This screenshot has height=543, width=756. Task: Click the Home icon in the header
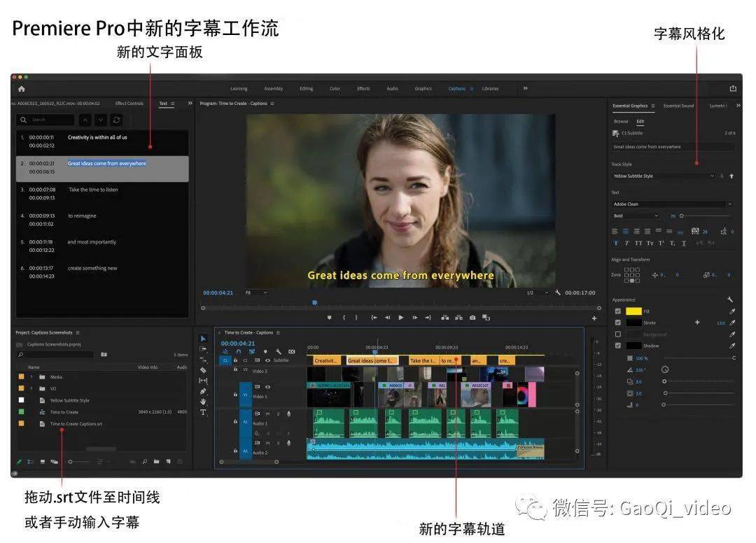tap(21, 89)
